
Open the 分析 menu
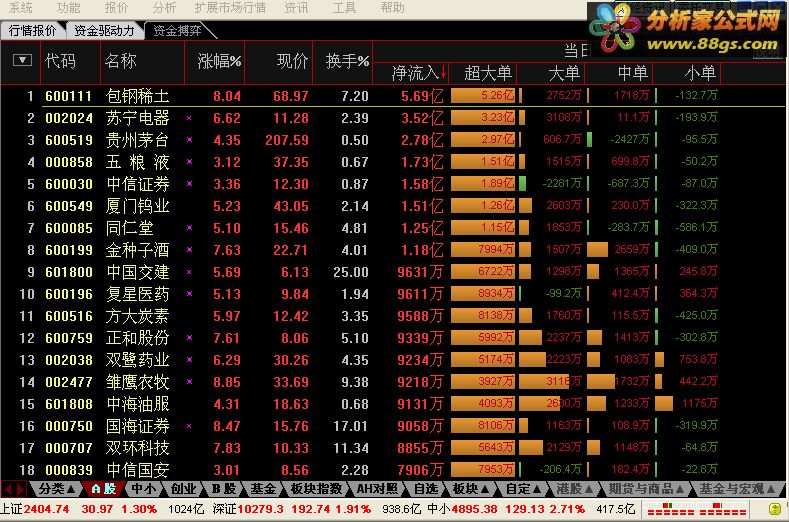point(164,8)
